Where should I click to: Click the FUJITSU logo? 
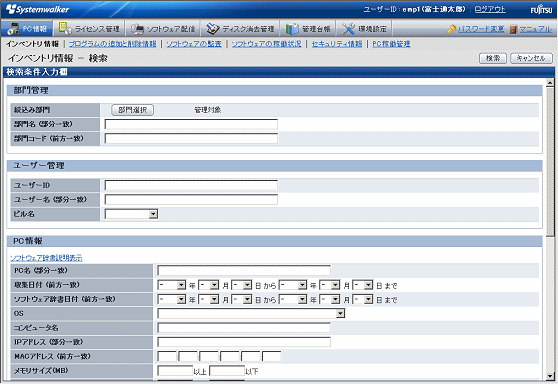[x=541, y=10]
